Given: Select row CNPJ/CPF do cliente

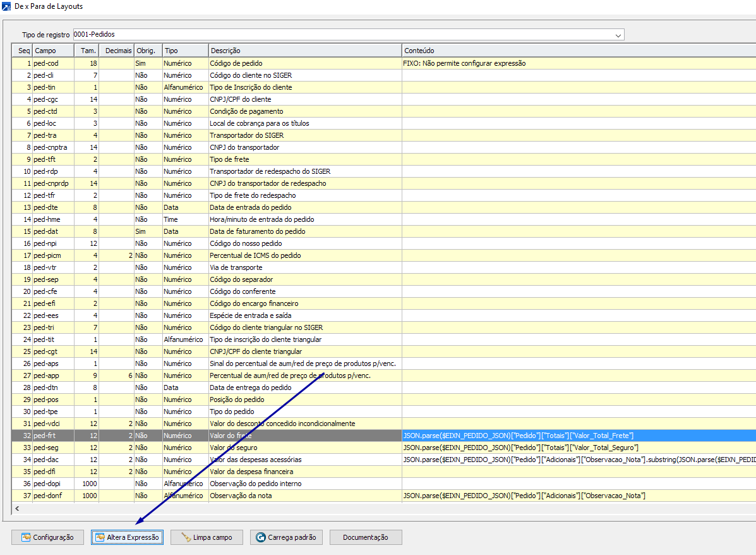Looking at the screenshot, I should [240, 99].
